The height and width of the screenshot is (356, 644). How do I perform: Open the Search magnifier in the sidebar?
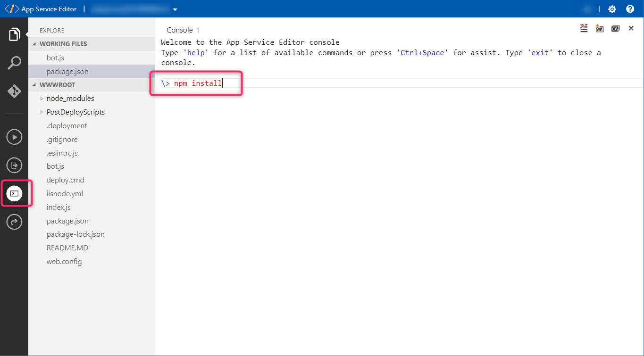(x=14, y=63)
